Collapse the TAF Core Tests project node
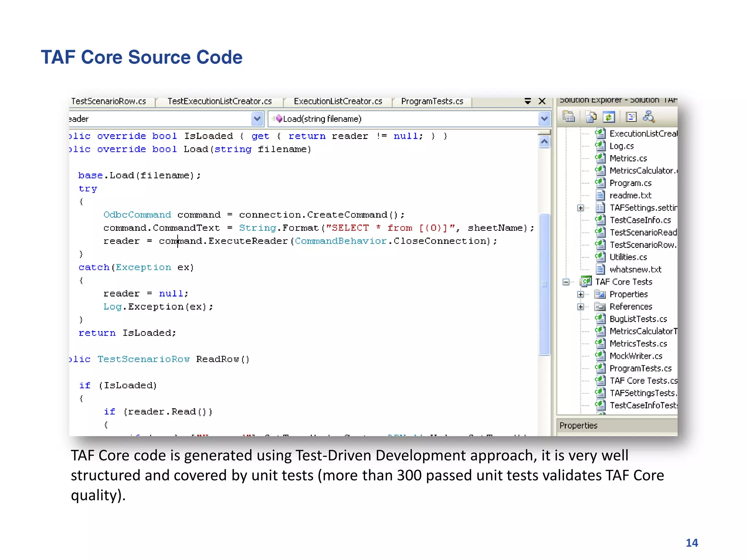Image resolution: width=747 pixels, height=560 pixels. click(566, 282)
